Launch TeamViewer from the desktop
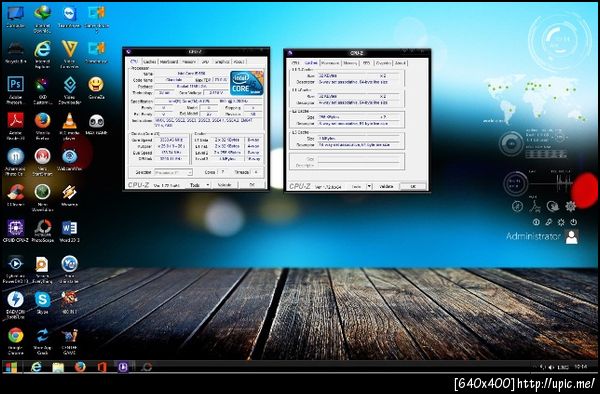Viewport: 600px width, 394px height. pos(69,17)
